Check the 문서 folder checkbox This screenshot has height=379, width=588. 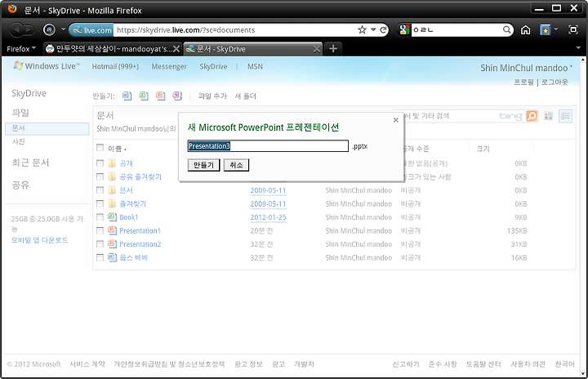pyautogui.click(x=100, y=190)
